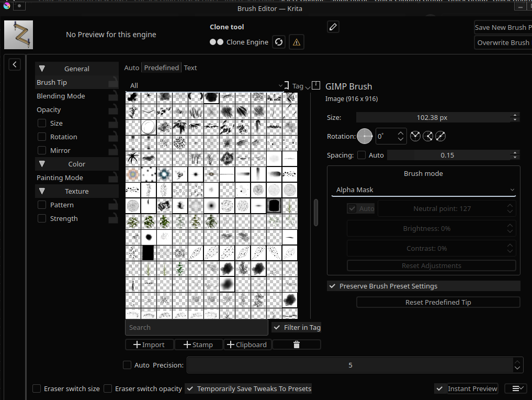Click the Krita logo icon in title bar
The image size is (532, 400).
click(x=6, y=5)
